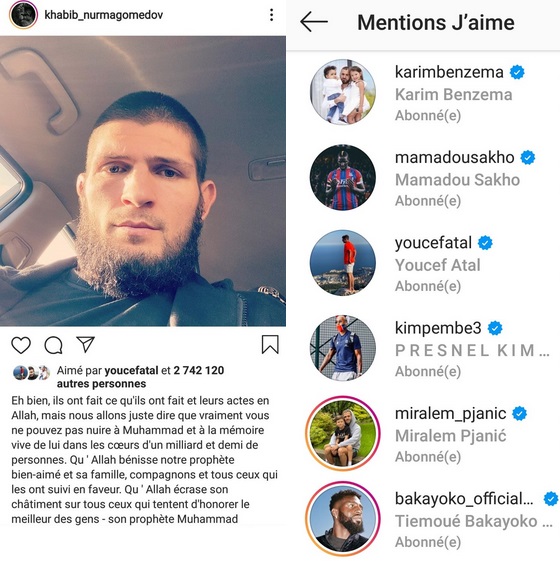
Task: Open the comment bubble icon
Action: click(54, 345)
